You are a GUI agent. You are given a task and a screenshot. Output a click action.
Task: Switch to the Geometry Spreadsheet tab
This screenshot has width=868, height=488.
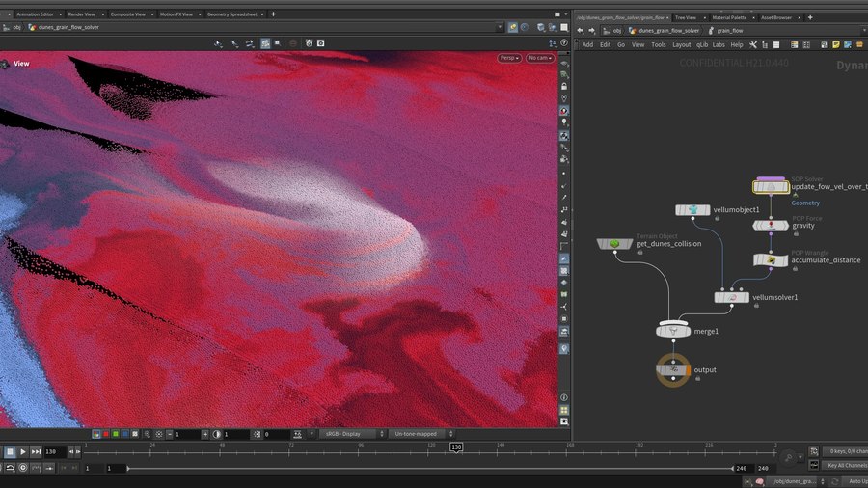coord(232,14)
